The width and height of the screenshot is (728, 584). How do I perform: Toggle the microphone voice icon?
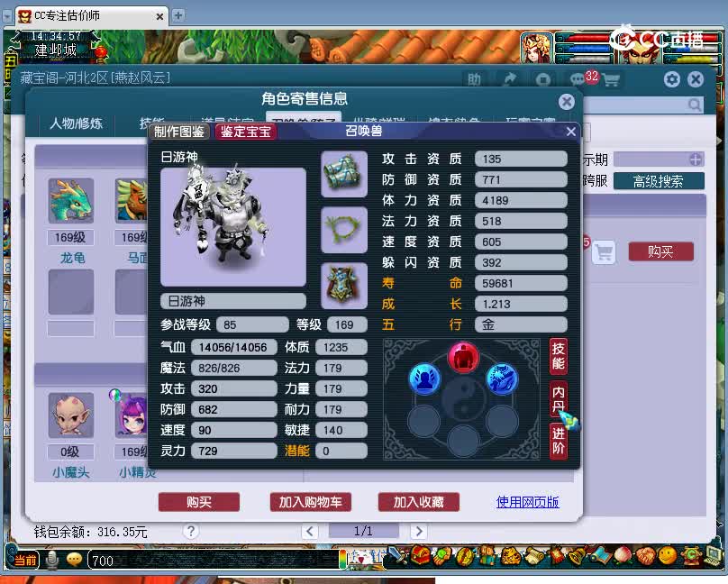pyautogui.click(x=52, y=561)
